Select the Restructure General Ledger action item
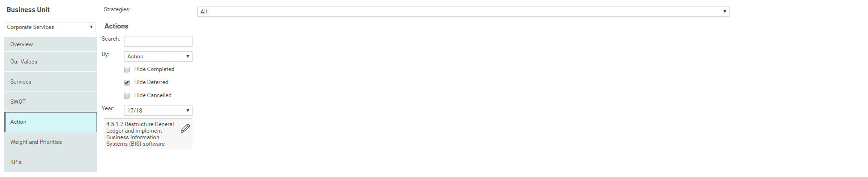The width and height of the screenshot is (868, 177). tap(141, 134)
